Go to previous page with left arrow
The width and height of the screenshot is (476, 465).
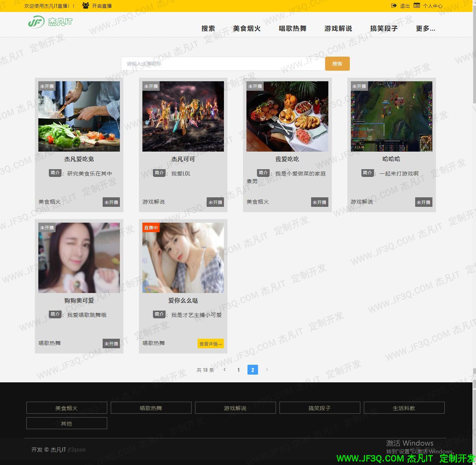tap(225, 370)
